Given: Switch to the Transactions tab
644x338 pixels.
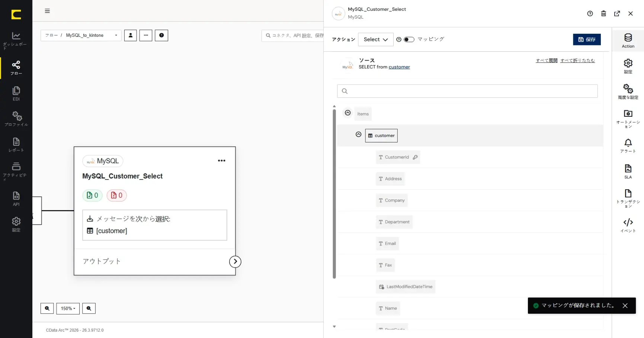Looking at the screenshot, I should pos(628,199).
